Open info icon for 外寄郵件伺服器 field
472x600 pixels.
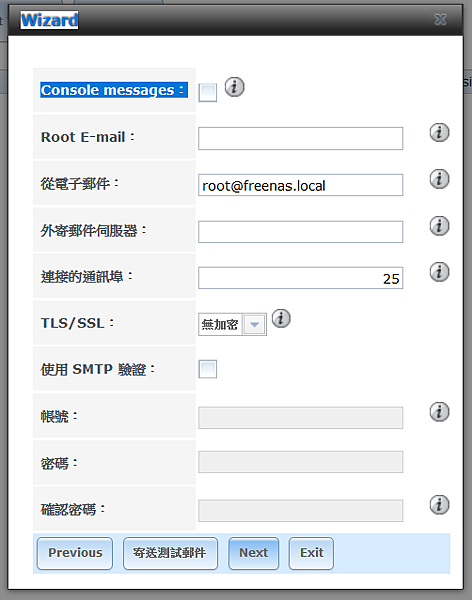[x=439, y=226]
